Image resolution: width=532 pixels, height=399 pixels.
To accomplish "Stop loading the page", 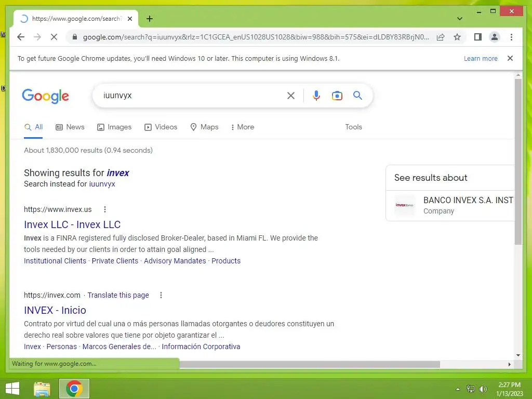I will (54, 37).
